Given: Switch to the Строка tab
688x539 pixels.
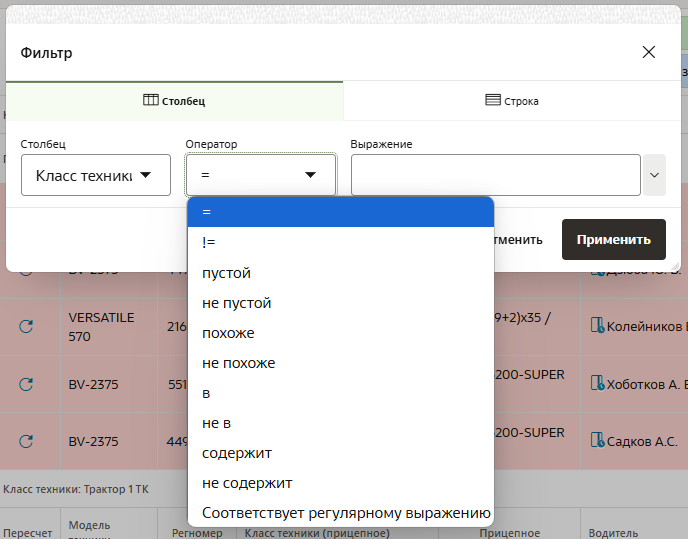Looking at the screenshot, I should pos(512,101).
